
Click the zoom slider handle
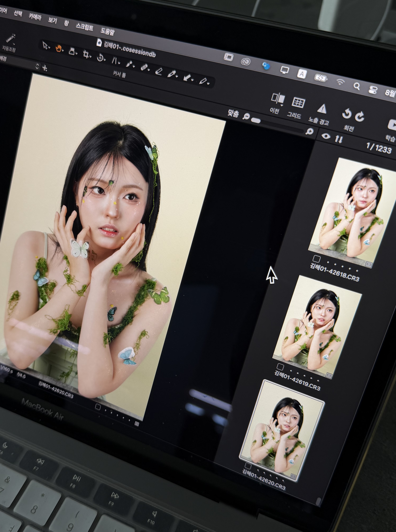(256, 120)
